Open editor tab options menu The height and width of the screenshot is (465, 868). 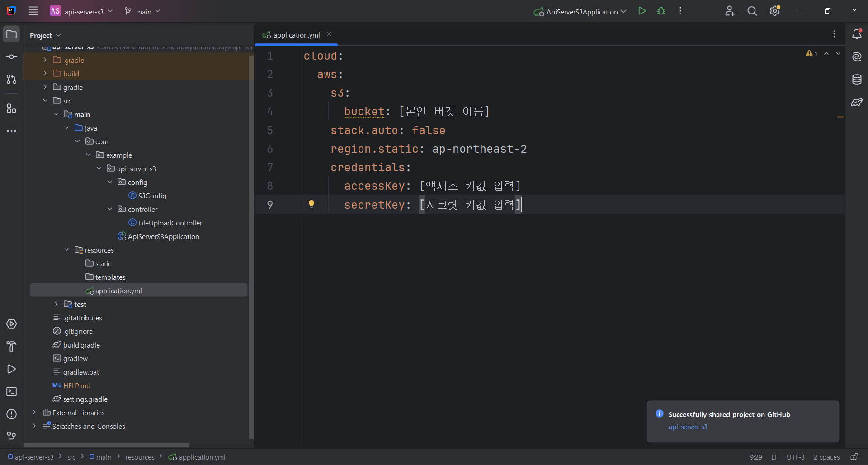click(x=834, y=34)
